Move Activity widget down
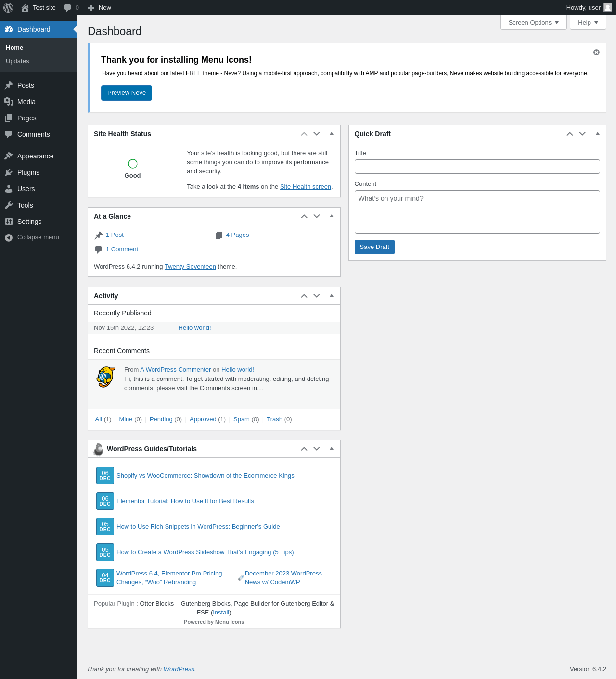The height and width of the screenshot is (679, 616). click(x=317, y=296)
